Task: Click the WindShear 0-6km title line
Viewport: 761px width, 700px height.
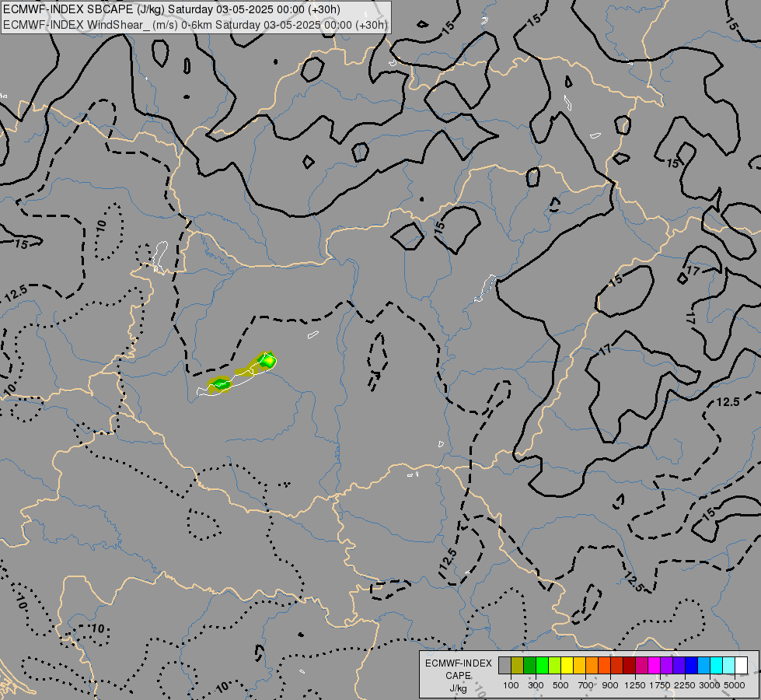Action: (195, 25)
